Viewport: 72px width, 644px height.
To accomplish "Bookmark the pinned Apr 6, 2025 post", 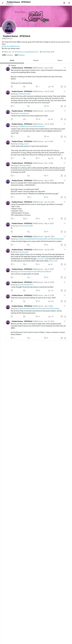I will (x=62, y=87).
